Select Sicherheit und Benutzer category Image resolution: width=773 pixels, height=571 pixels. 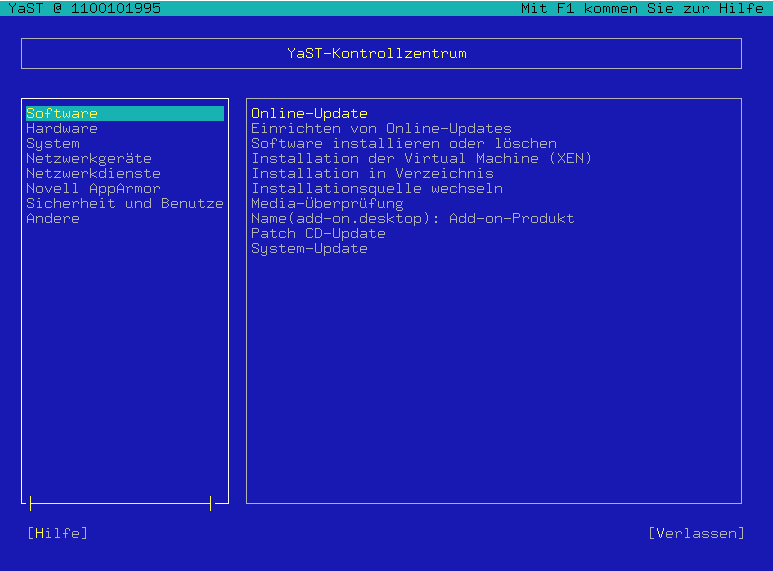[125, 204]
